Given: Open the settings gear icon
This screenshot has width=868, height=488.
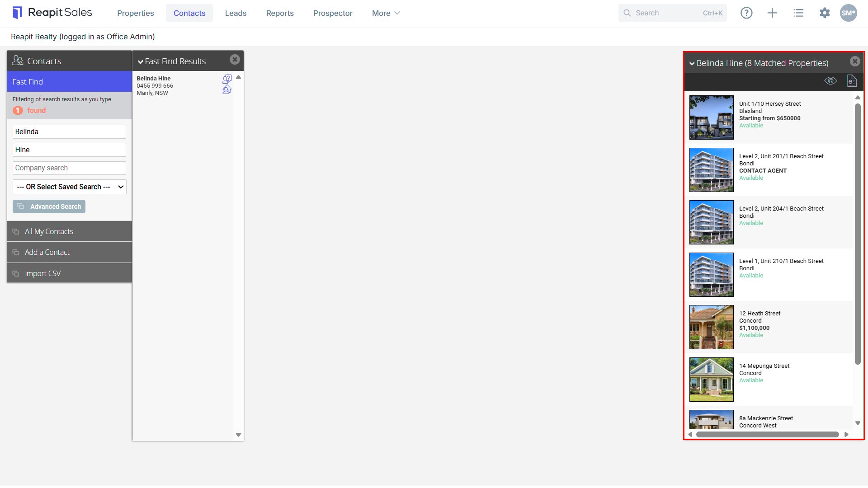Looking at the screenshot, I should tap(825, 13).
